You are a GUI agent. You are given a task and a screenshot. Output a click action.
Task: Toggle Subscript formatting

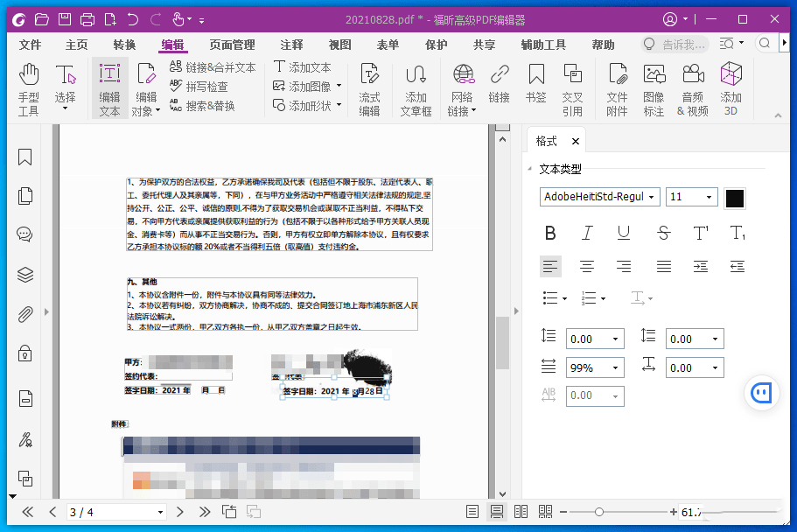click(738, 233)
